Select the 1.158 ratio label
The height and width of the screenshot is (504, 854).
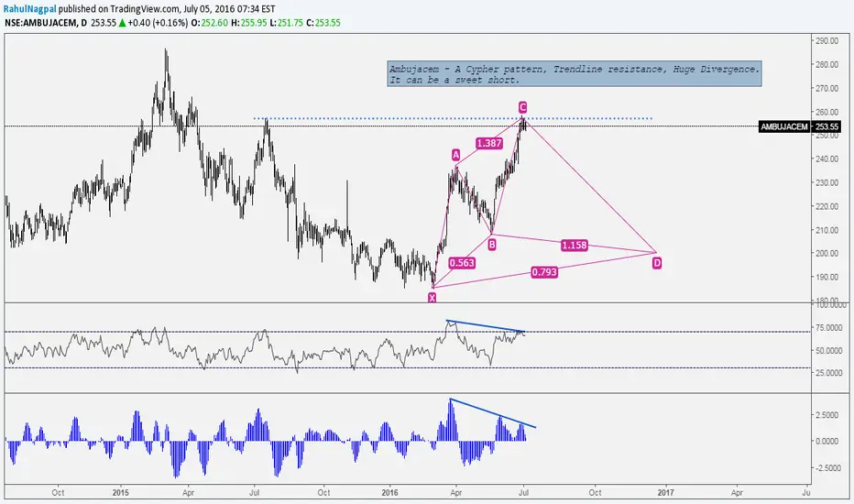click(x=574, y=246)
